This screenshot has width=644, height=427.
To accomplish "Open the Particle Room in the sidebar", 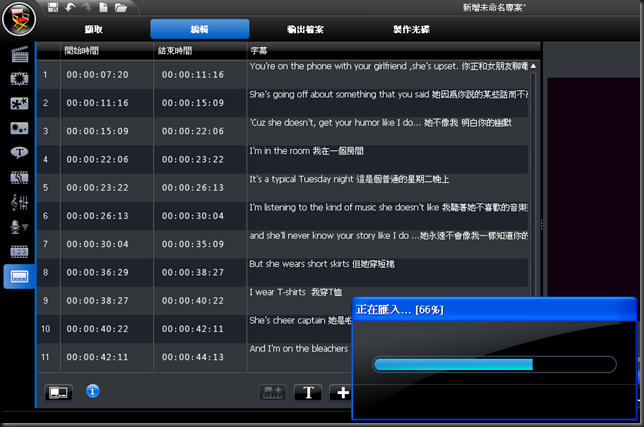I will 19,128.
